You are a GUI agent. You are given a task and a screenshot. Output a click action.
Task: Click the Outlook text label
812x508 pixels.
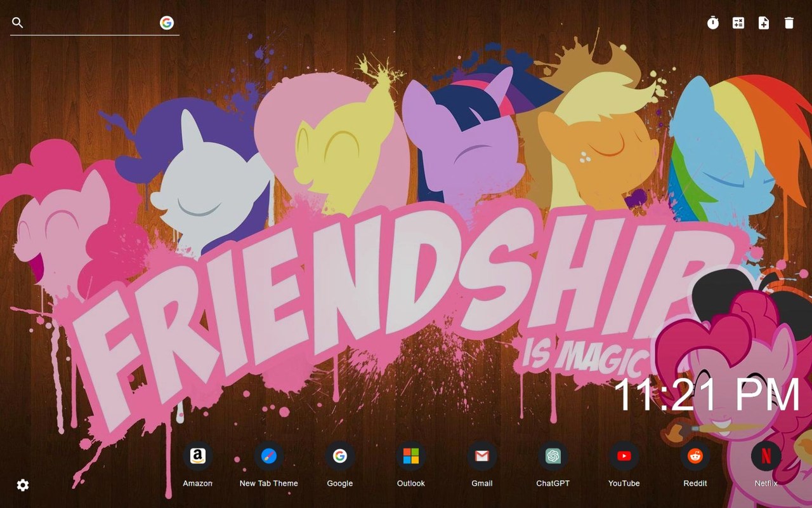(x=411, y=483)
